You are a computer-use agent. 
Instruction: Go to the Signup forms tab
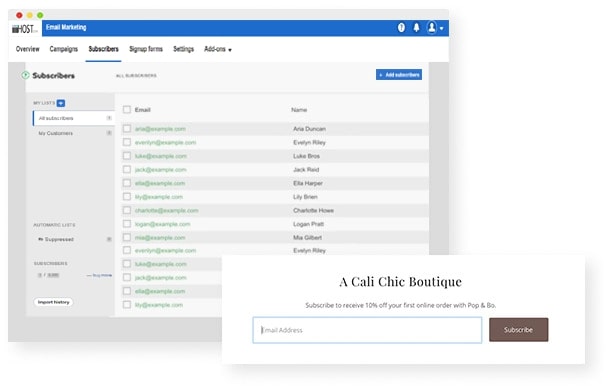[146, 49]
